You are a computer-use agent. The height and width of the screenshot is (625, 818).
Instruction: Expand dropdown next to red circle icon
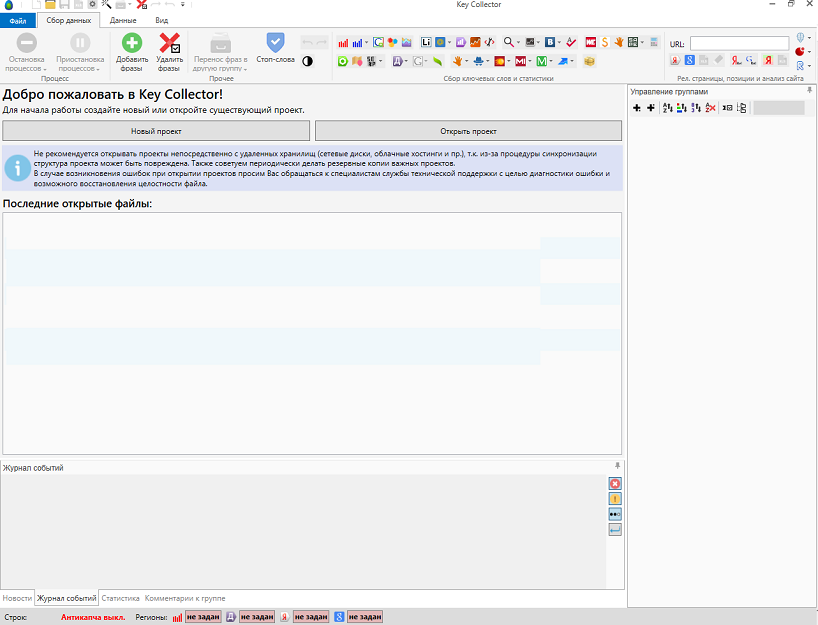point(809,52)
